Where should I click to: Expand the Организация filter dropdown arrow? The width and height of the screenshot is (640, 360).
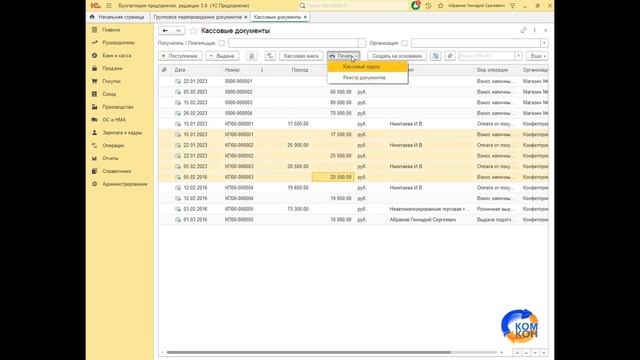tap(544, 43)
